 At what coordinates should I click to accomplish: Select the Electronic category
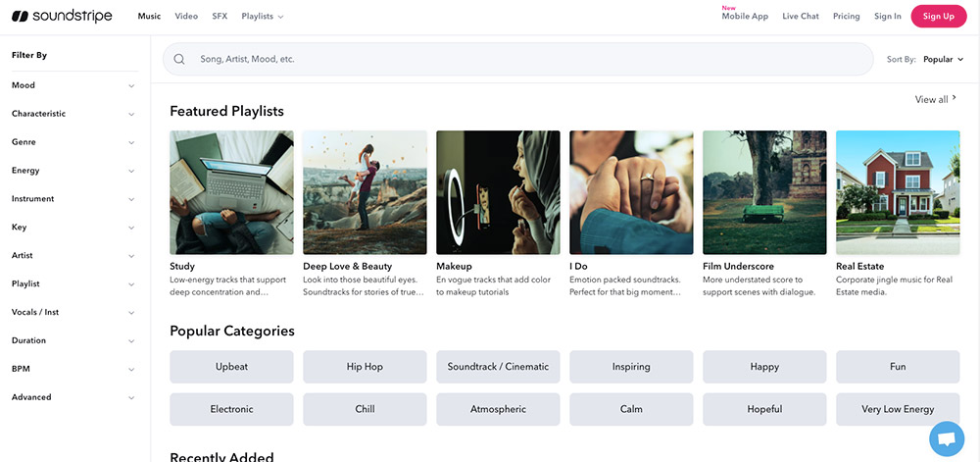pyautogui.click(x=232, y=409)
